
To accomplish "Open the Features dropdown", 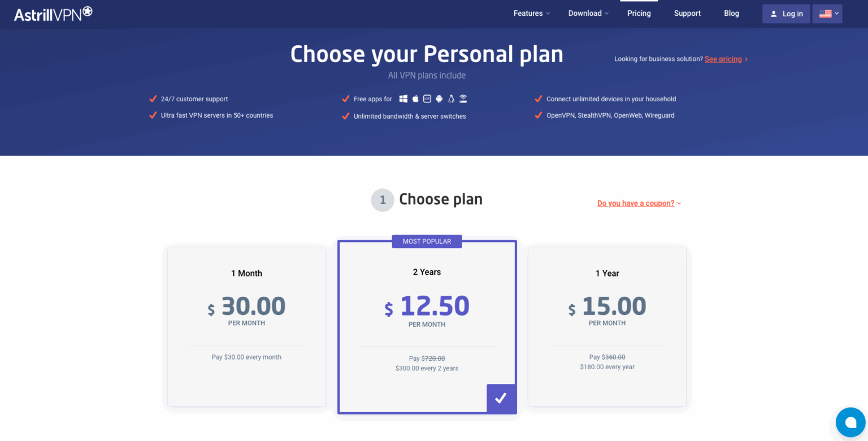I will click(x=528, y=13).
